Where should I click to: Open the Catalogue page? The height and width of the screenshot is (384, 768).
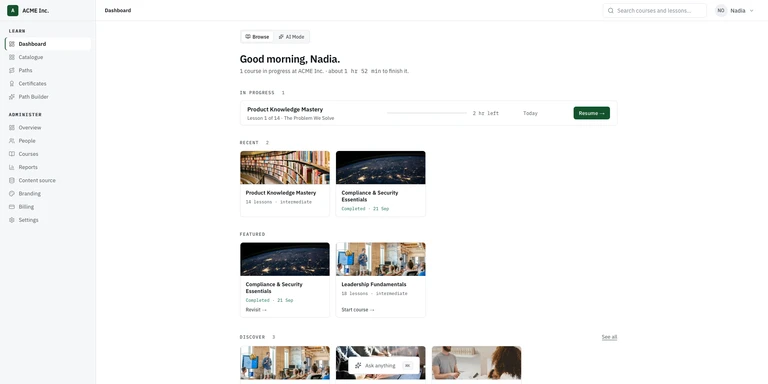point(48,57)
